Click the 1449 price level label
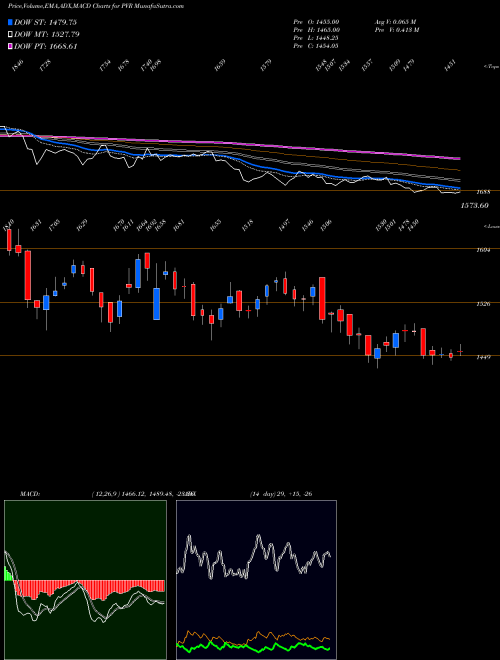This screenshot has width=500, height=660. tap(483, 357)
